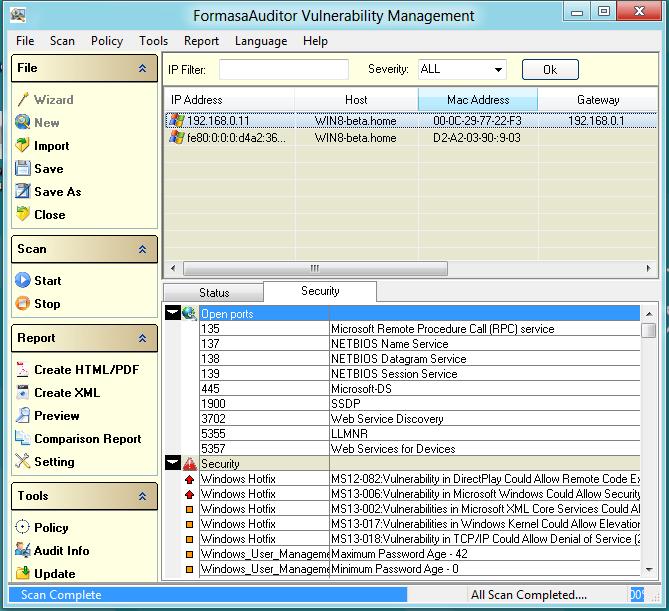This screenshot has height=611, width=669.
Task: Collapse the Report panel chevron
Action: pos(143,338)
